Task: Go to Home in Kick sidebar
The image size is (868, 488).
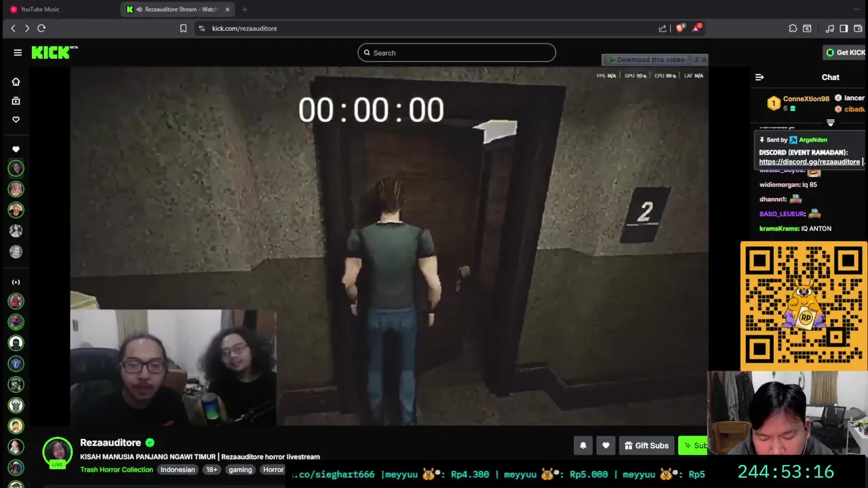Action: coord(16,82)
